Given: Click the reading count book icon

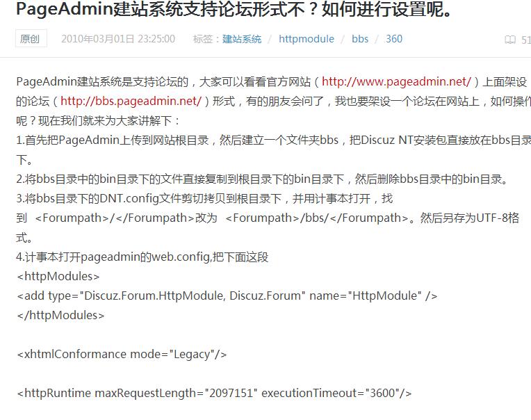Looking at the screenshot, I should (510, 40).
